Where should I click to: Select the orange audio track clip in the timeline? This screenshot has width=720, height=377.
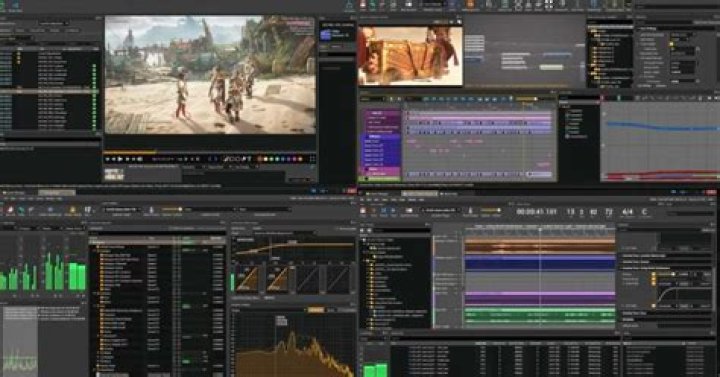coord(540,247)
